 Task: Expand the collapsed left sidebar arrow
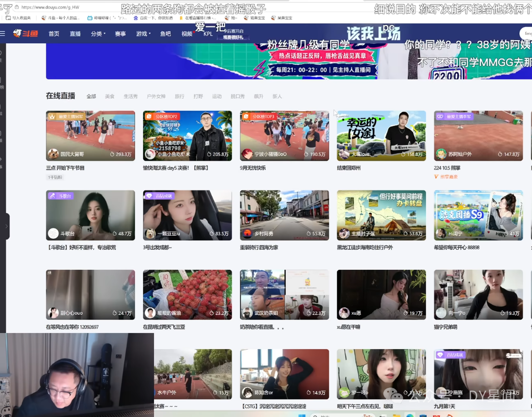(5, 226)
